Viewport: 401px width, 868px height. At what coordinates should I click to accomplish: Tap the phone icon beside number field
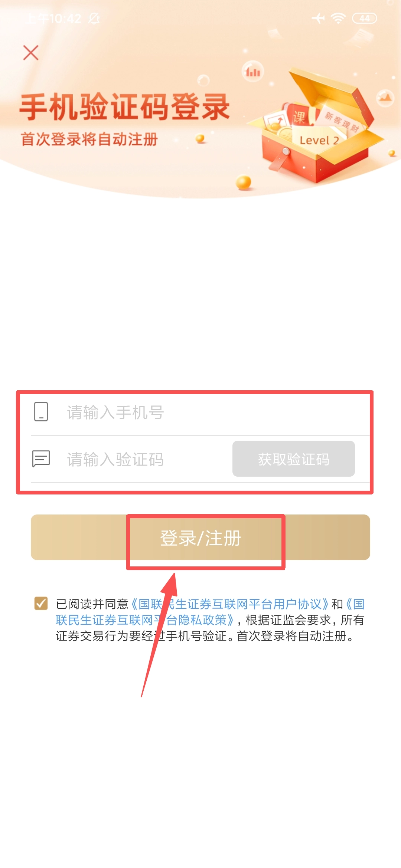[x=41, y=411]
